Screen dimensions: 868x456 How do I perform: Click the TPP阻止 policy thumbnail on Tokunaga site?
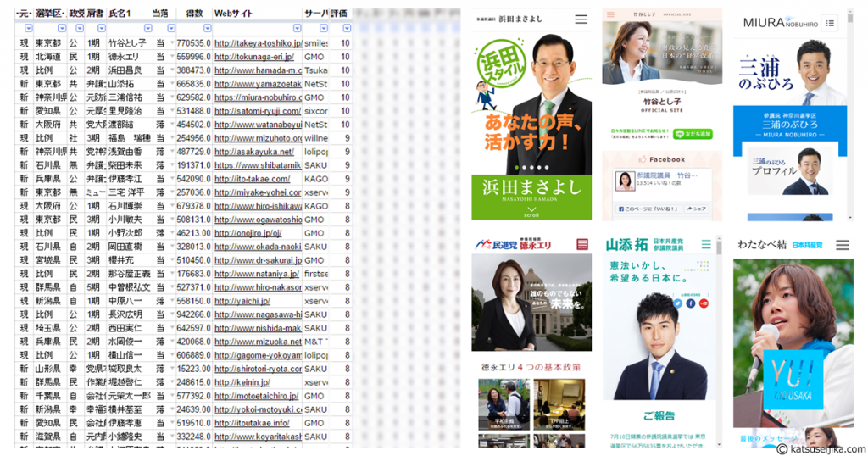click(x=559, y=405)
